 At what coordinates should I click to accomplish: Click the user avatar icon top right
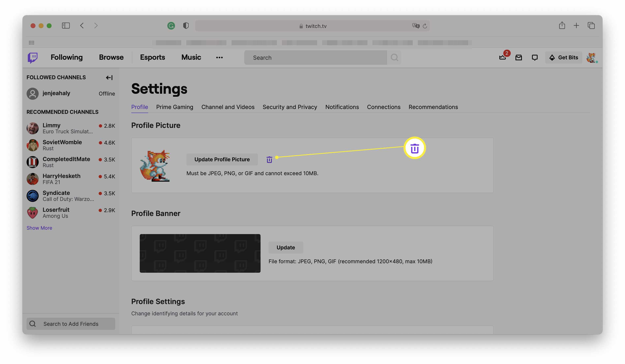click(x=592, y=57)
